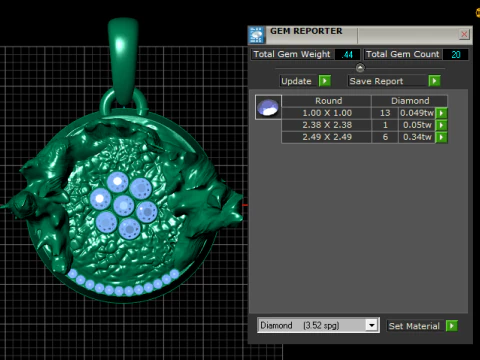
Task: Close the Gem Reporter panel
Action: coord(464,34)
